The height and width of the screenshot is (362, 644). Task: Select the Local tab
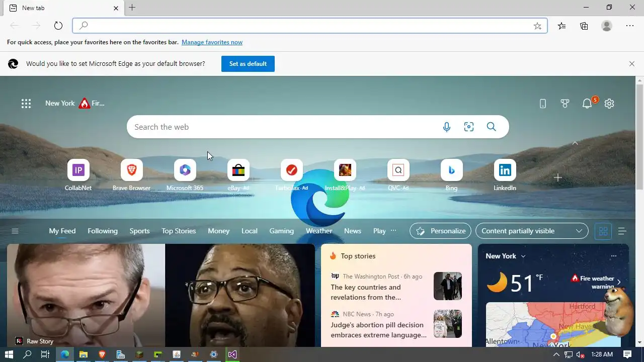249,231
